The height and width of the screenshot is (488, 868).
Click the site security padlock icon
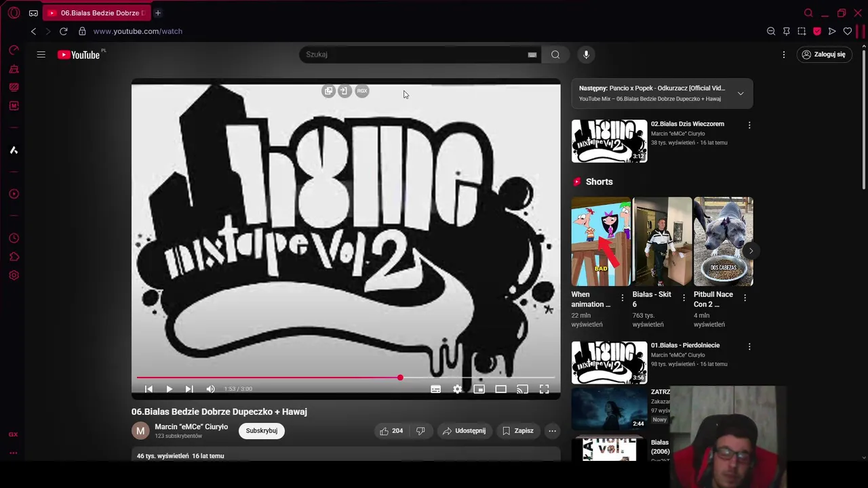click(x=82, y=31)
